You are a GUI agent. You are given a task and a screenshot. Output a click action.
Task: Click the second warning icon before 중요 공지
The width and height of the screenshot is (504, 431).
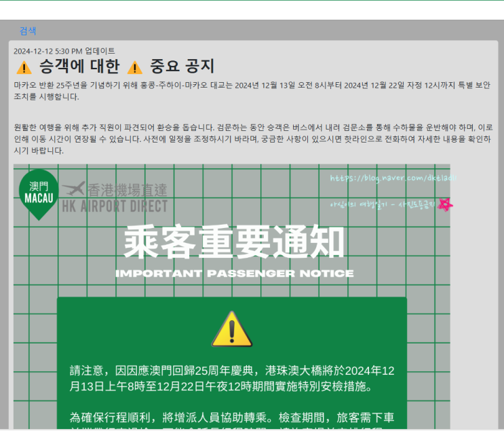[135, 68]
